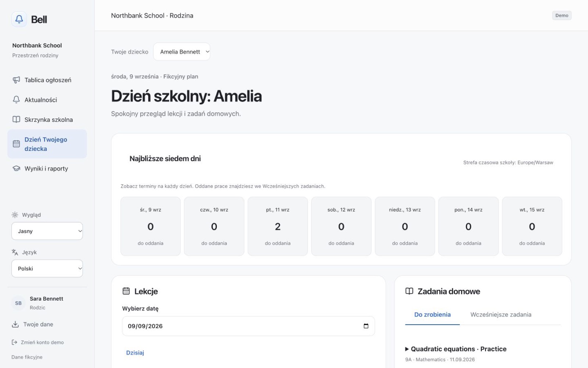Click the Wybierz datę field showing 09/09/2026
The image size is (588, 368).
click(x=248, y=326)
